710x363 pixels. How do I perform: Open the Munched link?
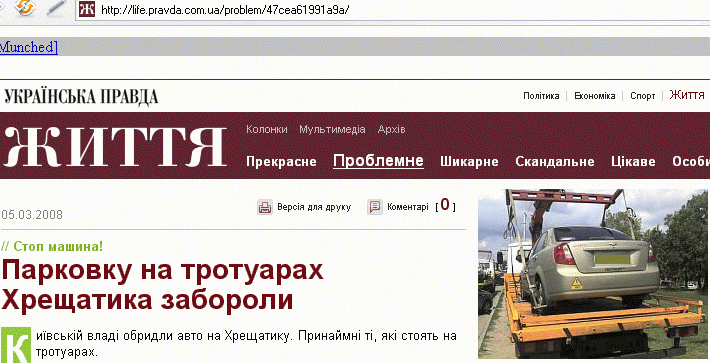tap(29, 47)
